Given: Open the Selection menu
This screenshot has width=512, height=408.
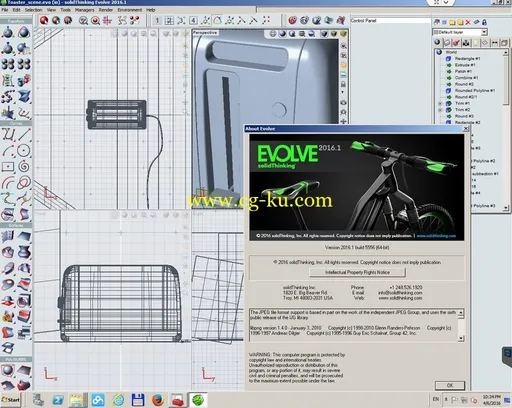Looking at the screenshot, I should 34,10.
